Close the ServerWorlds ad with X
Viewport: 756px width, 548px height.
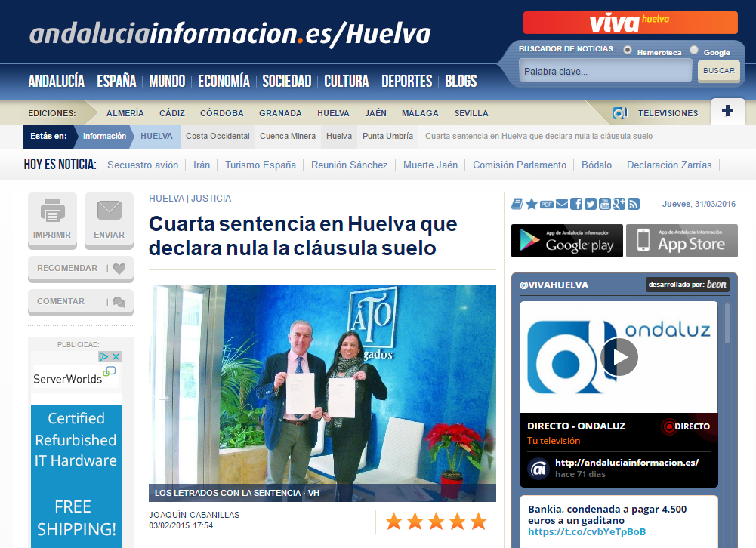(116, 357)
